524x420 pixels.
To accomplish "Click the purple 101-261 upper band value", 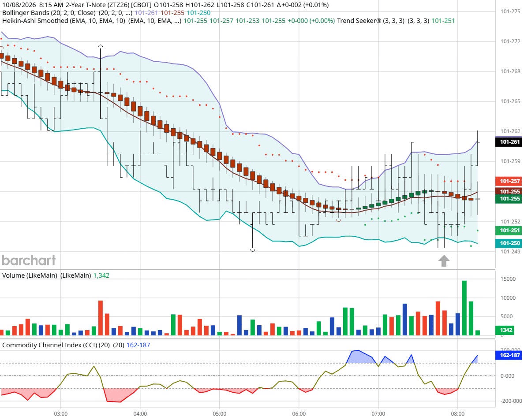I will pyautogui.click(x=146, y=13).
